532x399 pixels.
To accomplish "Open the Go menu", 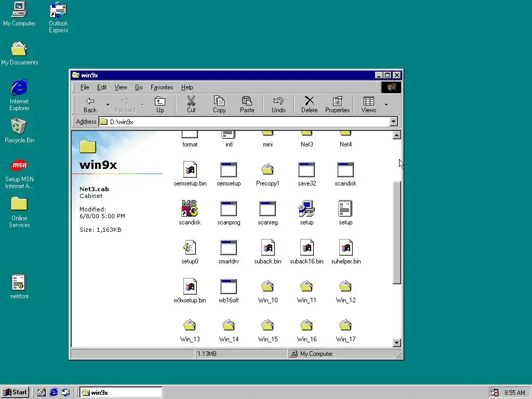I will click(x=139, y=87).
